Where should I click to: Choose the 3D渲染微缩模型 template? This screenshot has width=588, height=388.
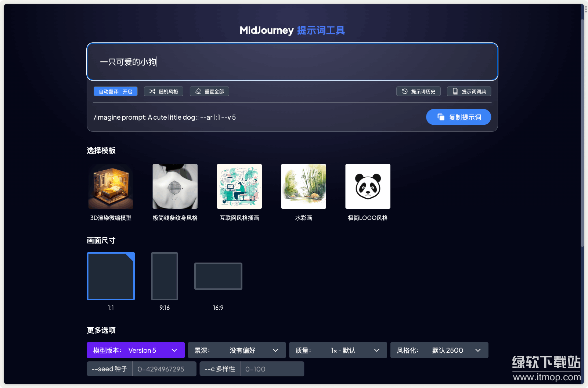111,186
